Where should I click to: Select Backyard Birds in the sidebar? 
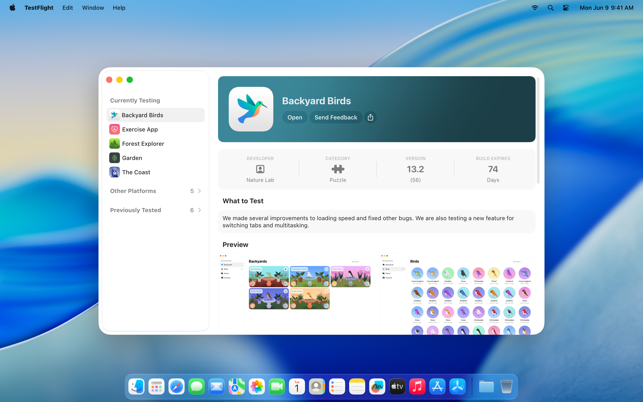(x=155, y=115)
